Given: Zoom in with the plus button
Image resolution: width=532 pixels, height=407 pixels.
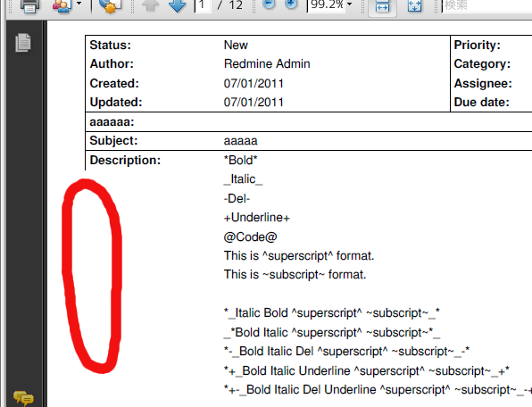Looking at the screenshot, I should click(x=291, y=4).
